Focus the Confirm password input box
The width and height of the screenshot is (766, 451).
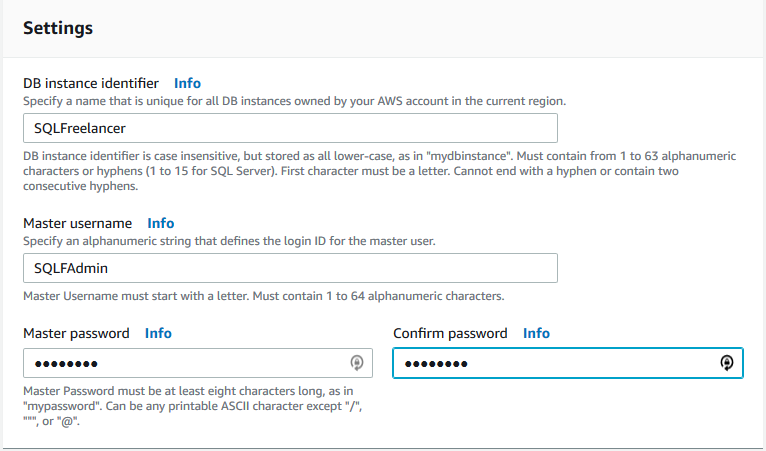568,363
